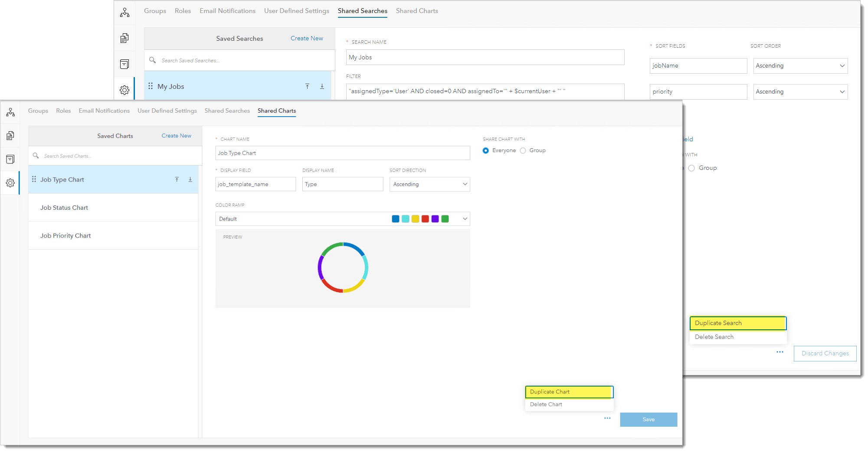The height and width of the screenshot is (452, 868).
Task: Click the Chart Name input field
Action: pos(343,153)
